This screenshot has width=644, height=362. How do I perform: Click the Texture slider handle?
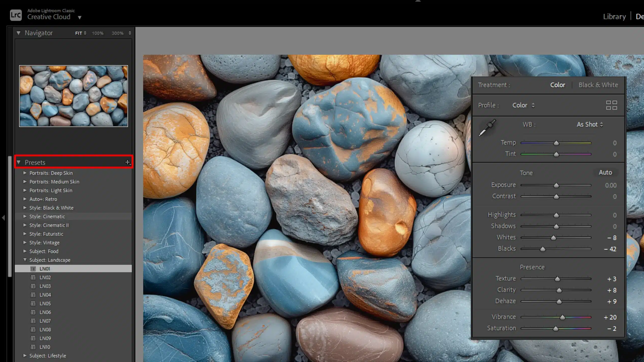[x=557, y=279]
